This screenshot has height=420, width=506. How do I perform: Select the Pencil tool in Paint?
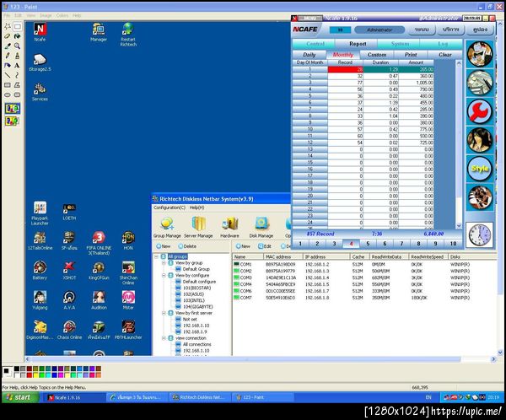point(8,56)
